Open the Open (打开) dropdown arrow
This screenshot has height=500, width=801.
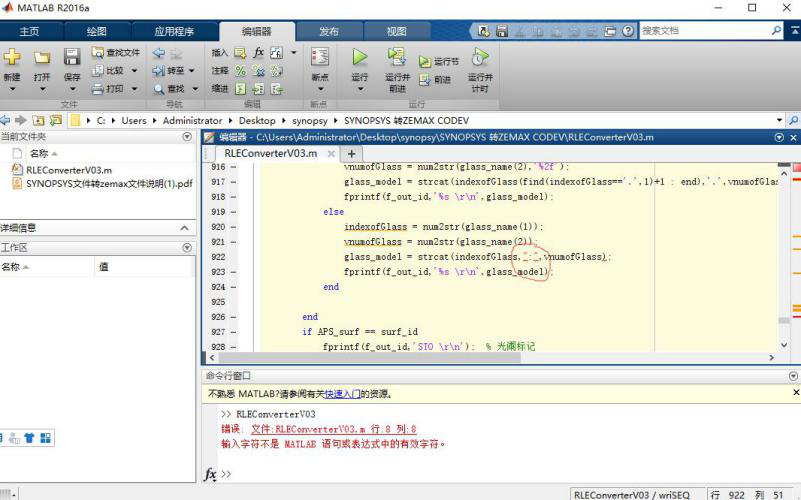[42, 89]
